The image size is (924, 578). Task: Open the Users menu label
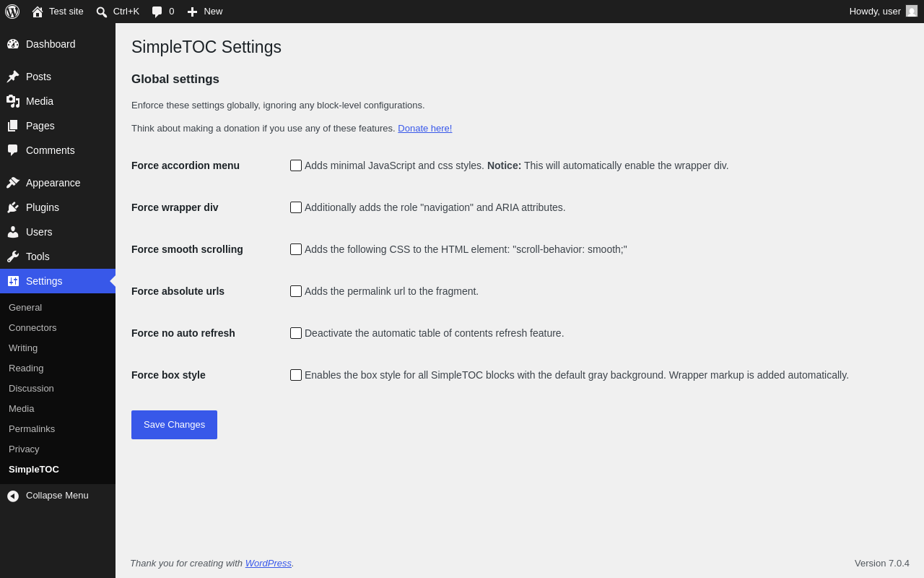[x=39, y=232]
